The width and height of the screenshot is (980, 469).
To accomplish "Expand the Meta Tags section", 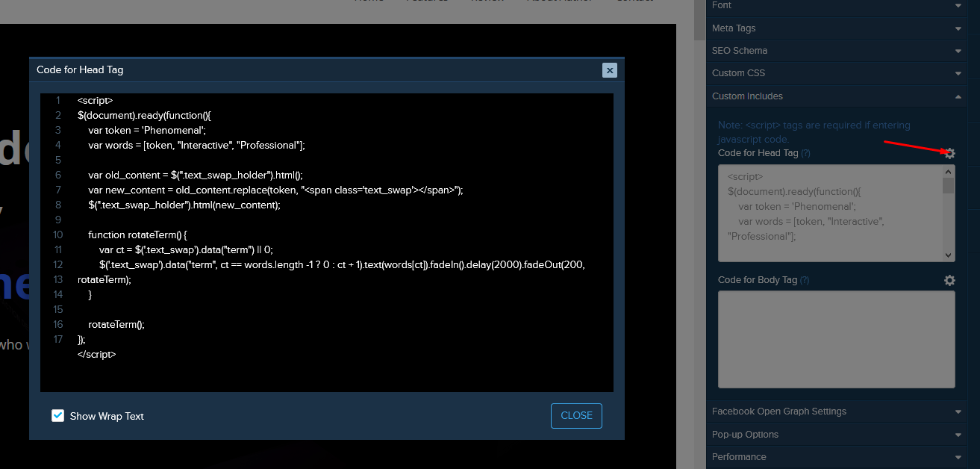I will (x=837, y=28).
